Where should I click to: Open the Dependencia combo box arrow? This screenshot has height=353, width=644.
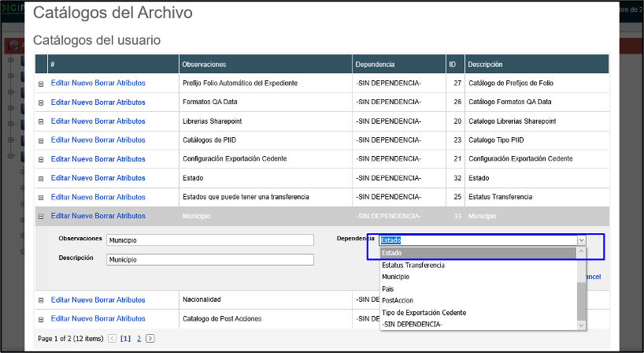581,240
